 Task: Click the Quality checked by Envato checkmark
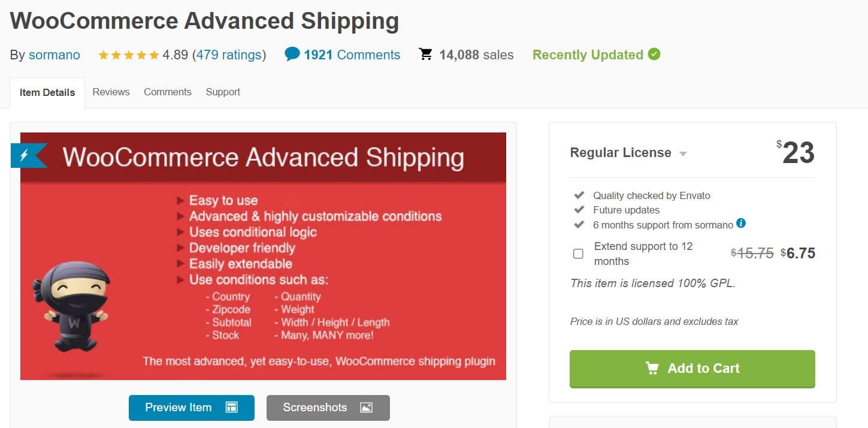click(x=579, y=194)
